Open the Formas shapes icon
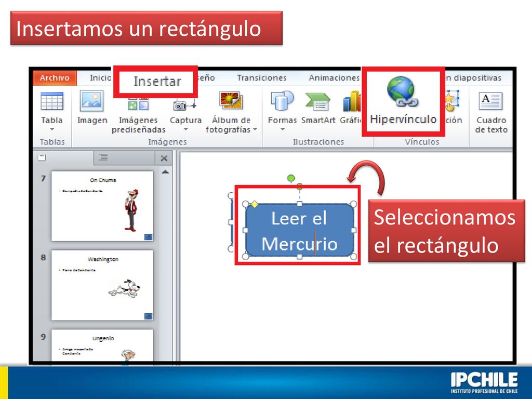Viewport: 532px width, 399px height. 282,101
